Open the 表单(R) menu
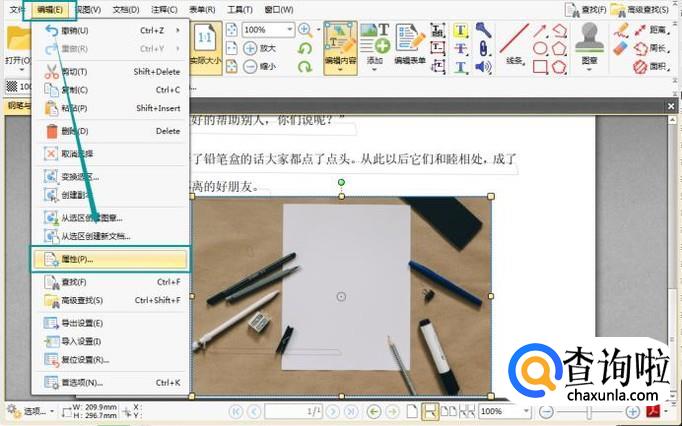The height and width of the screenshot is (426, 682). (202, 9)
